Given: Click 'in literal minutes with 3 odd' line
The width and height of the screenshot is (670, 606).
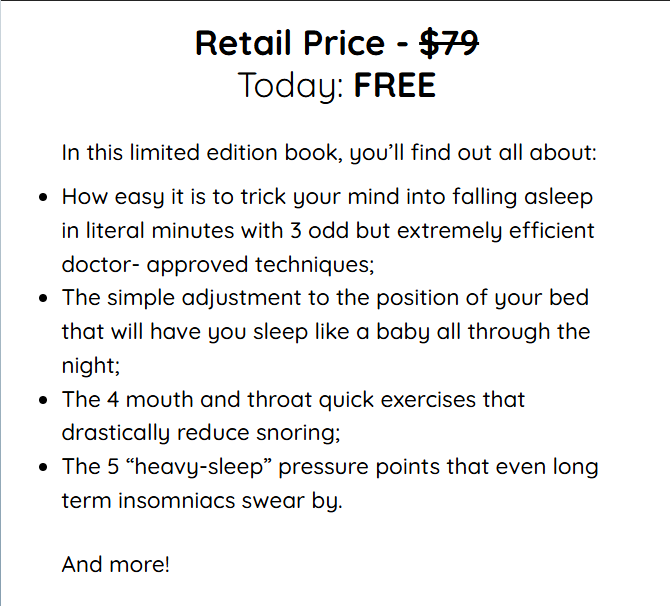Looking at the screenshot, I should coord(328,231).
